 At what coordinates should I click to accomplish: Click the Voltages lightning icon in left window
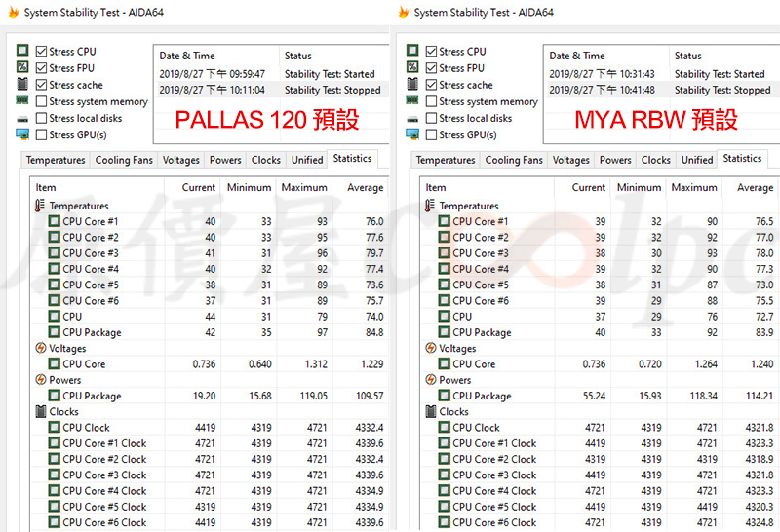pos(41,348)
